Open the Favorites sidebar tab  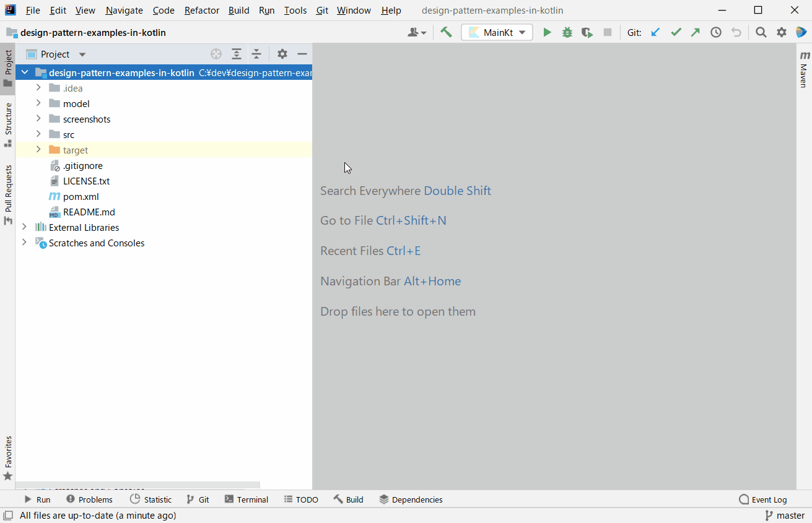pos(8,458)
